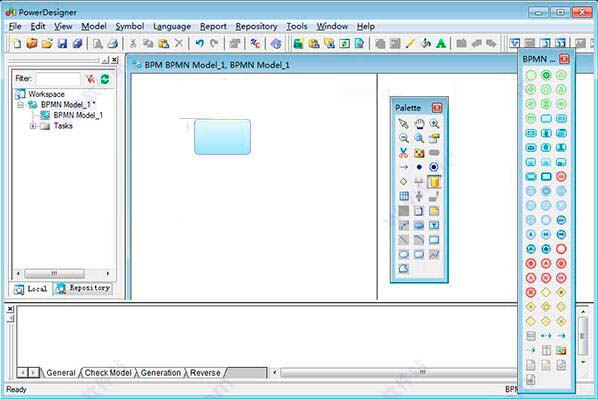Select the Tasks folder row
This screenshot has height=399, width=598.
click(56, 126)
